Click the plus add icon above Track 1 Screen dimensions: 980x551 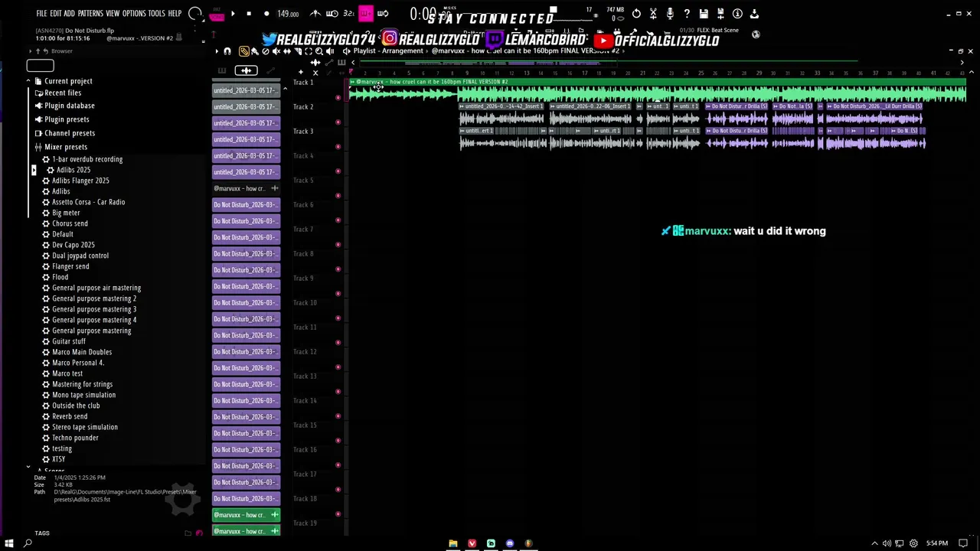pos(301,73)
